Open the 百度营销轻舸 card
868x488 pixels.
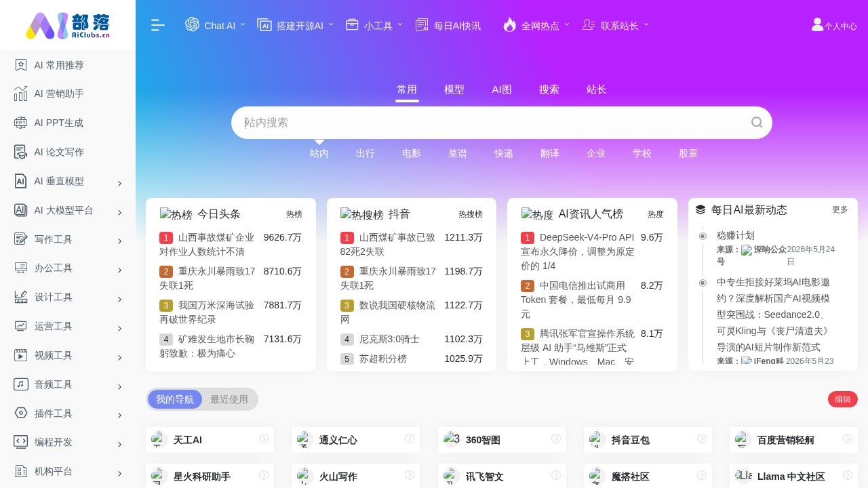pyautogui.click(x=793, y=440)
